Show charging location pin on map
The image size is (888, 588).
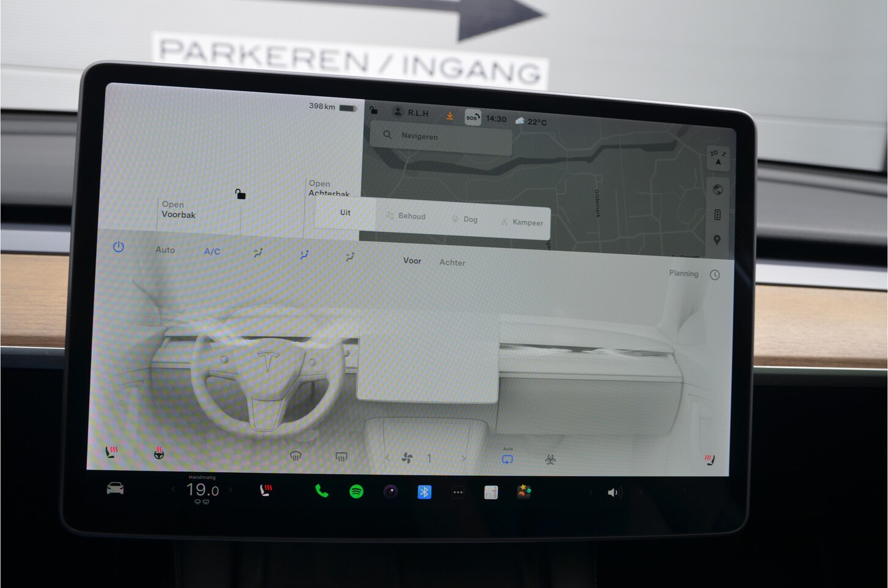pyautogui.click(x=717, y=240)
